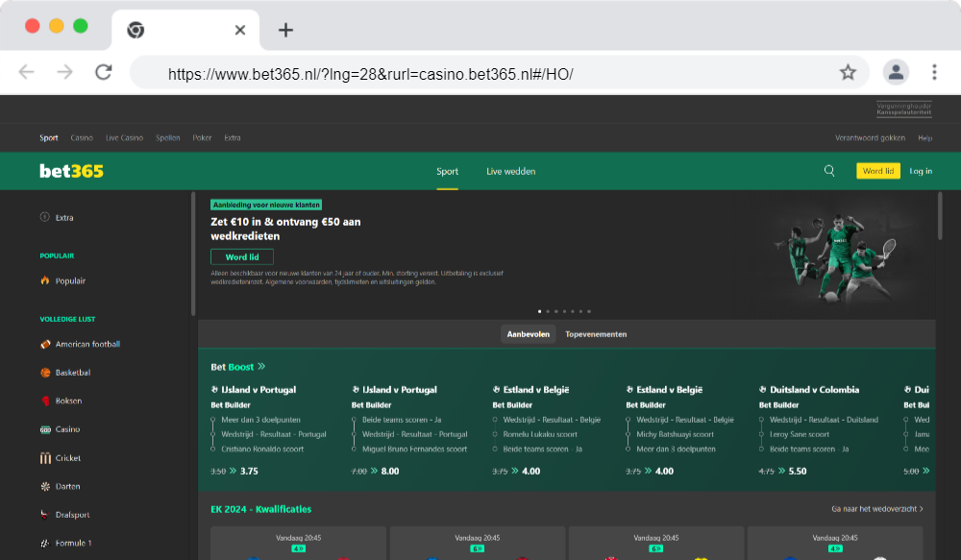Open Poker in the top menu
The width and height of the screenshot is (961, 560).
202,138
